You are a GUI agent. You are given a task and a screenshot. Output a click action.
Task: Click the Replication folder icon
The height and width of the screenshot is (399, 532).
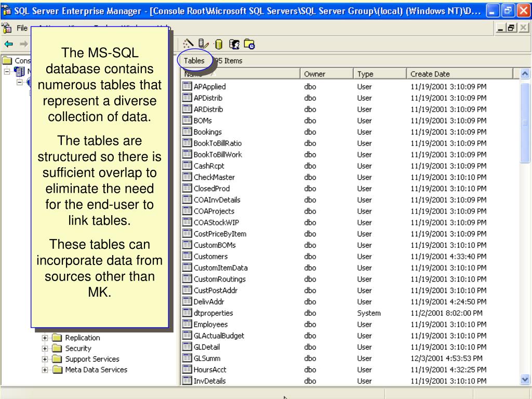[x=57, y=338]
